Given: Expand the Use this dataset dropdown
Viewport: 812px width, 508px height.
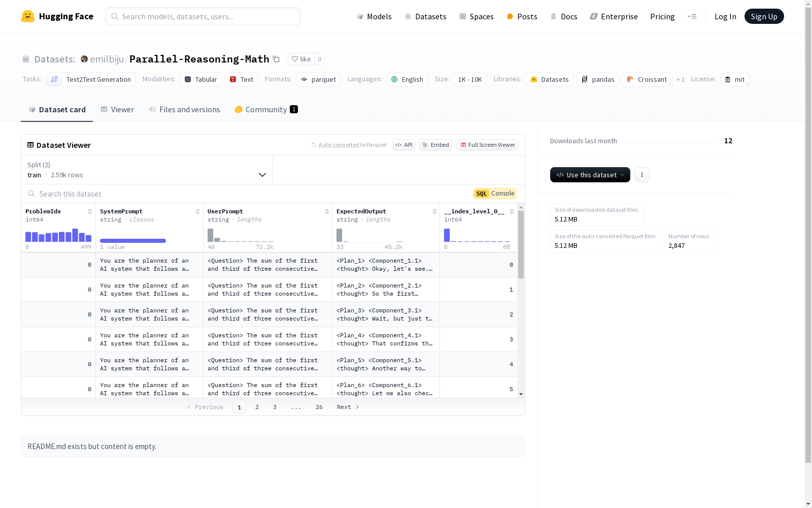Looking at the screenshot, I should tap(590, 175).
